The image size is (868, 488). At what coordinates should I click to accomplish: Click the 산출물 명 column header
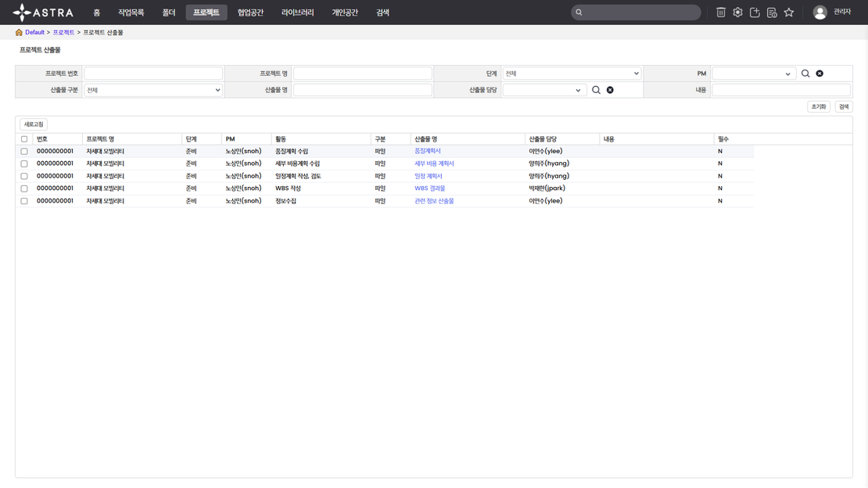point(425,139)
